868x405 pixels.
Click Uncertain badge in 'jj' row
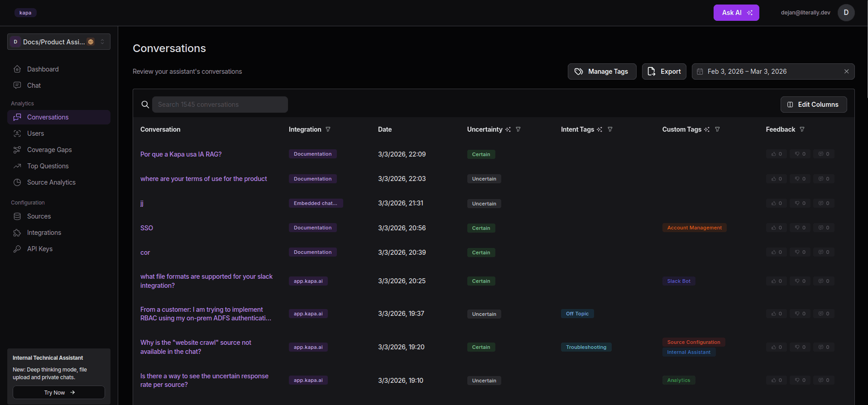[484, 204]
